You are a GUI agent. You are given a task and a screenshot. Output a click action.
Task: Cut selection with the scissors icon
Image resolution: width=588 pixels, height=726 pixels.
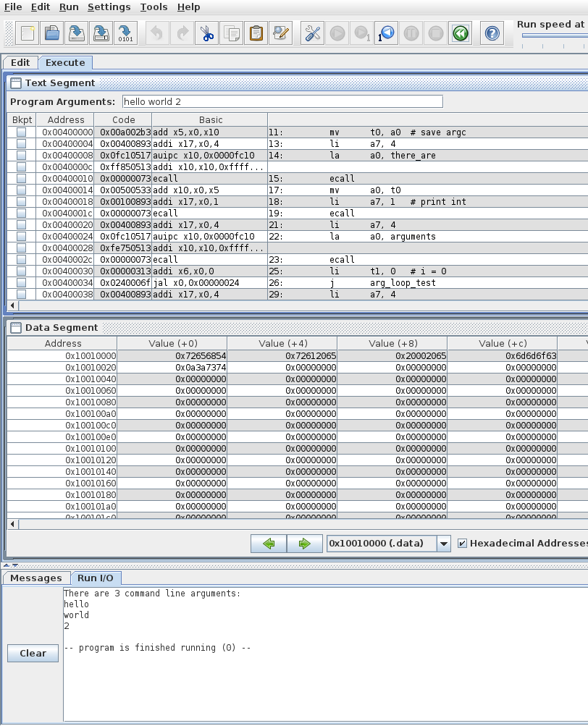tap(207, 33)
